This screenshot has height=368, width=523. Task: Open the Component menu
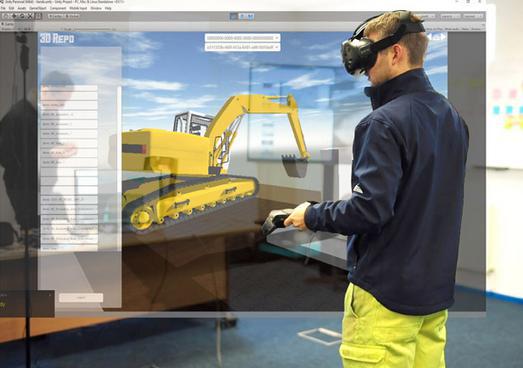(x=58, y=8)
